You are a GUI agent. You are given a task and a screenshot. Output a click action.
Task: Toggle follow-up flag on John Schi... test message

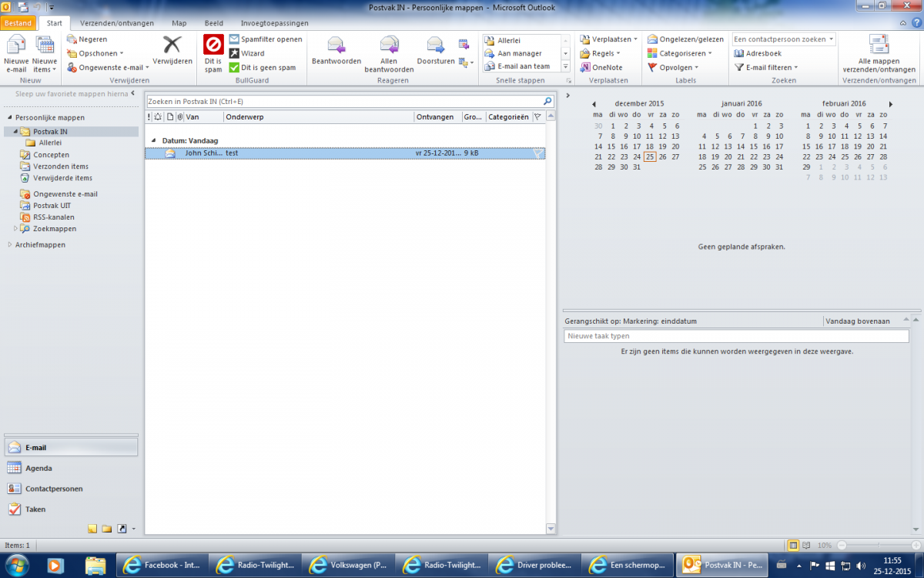(537, 153)
